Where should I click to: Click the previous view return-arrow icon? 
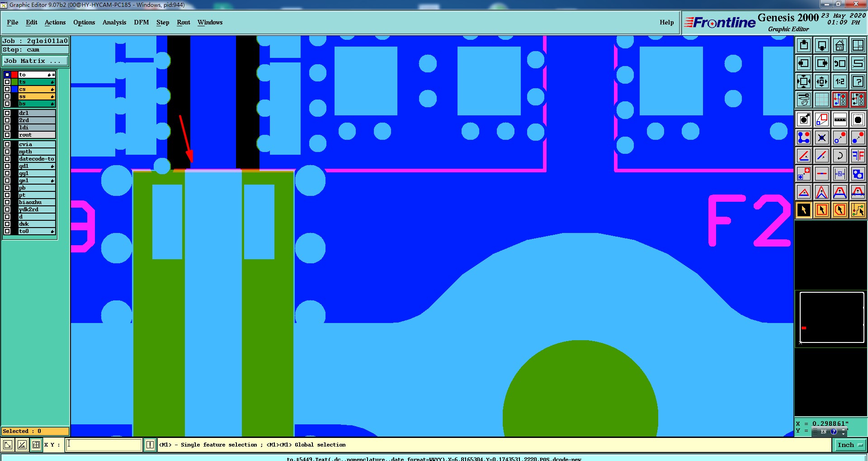click(x=840, y=63)
